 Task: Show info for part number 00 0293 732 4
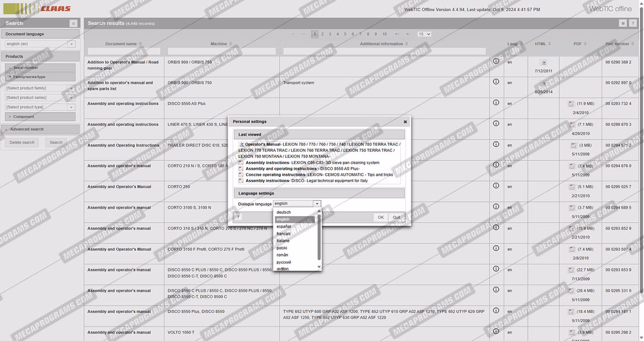(x=496, y=102)
